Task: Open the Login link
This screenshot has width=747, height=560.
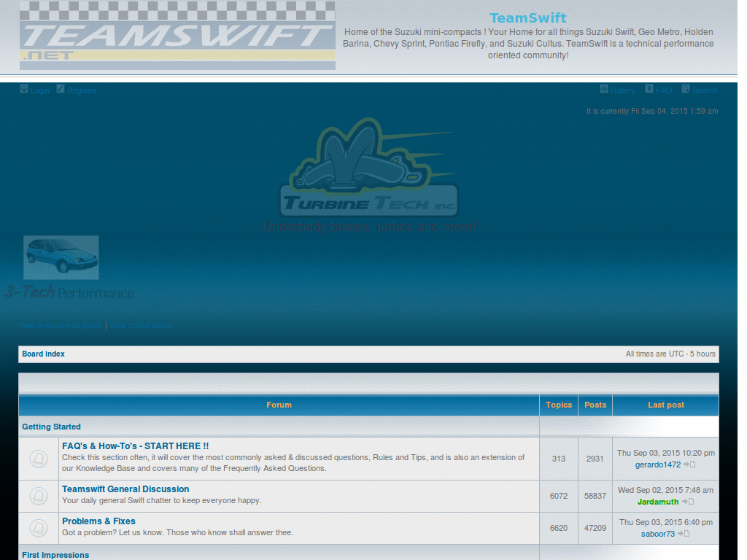Action: coord(40,90)
